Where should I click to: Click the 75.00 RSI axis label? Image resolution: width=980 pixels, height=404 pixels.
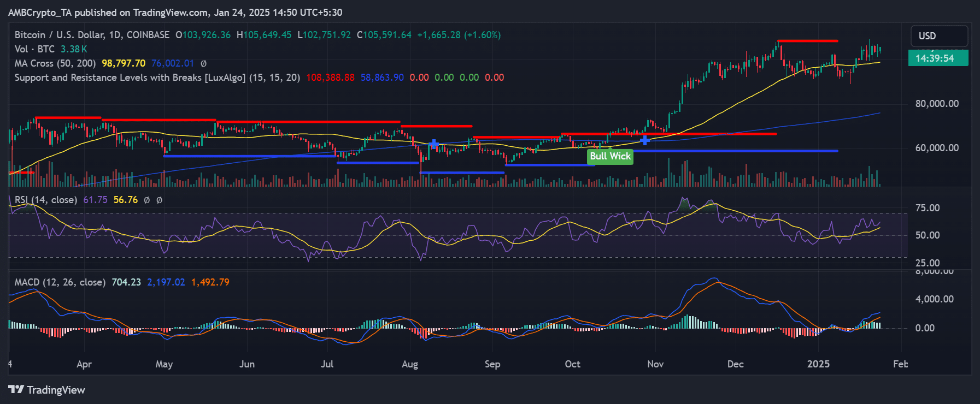[928, 208]
